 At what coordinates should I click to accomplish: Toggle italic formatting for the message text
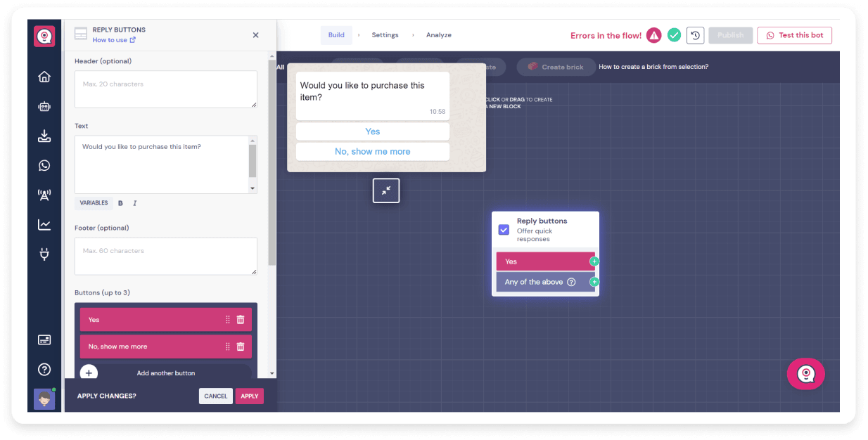click(134, 202)
